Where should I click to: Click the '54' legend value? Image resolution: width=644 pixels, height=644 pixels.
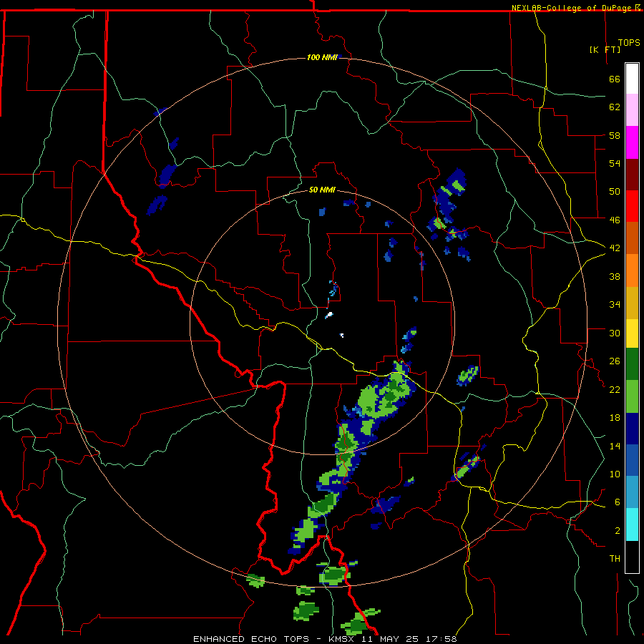[x=615, y=163]
